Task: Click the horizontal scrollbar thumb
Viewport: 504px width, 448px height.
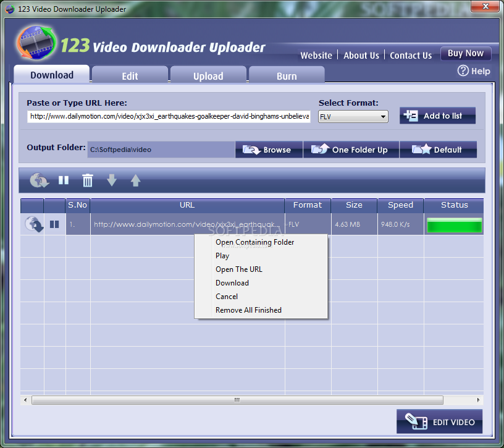Action: 237,400
